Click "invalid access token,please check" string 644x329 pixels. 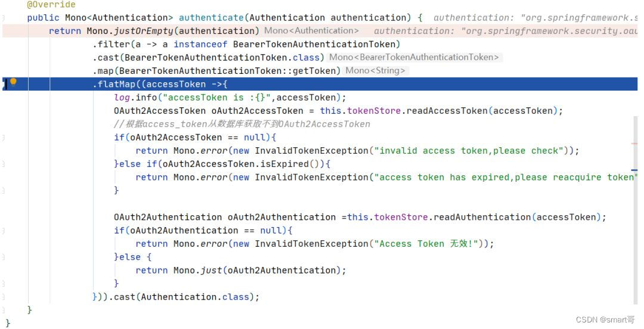coord(469,150)
